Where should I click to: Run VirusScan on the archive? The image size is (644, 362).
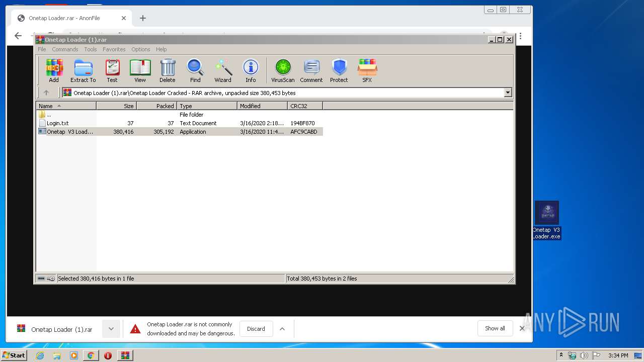pos(283,70)
